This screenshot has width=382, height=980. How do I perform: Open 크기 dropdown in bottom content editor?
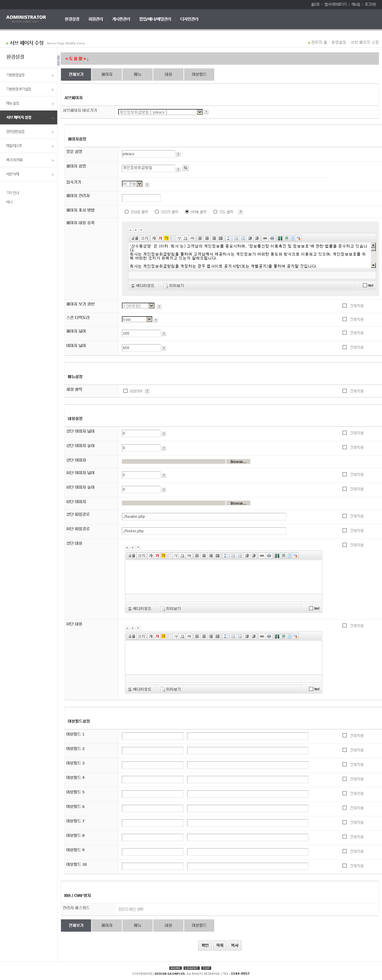point(141,636)
